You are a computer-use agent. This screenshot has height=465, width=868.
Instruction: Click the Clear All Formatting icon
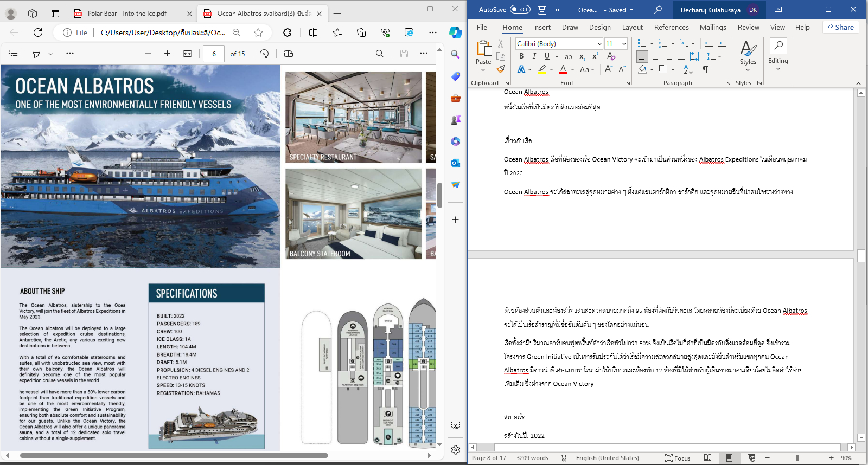pyautogui.click(x=611, y=56)
